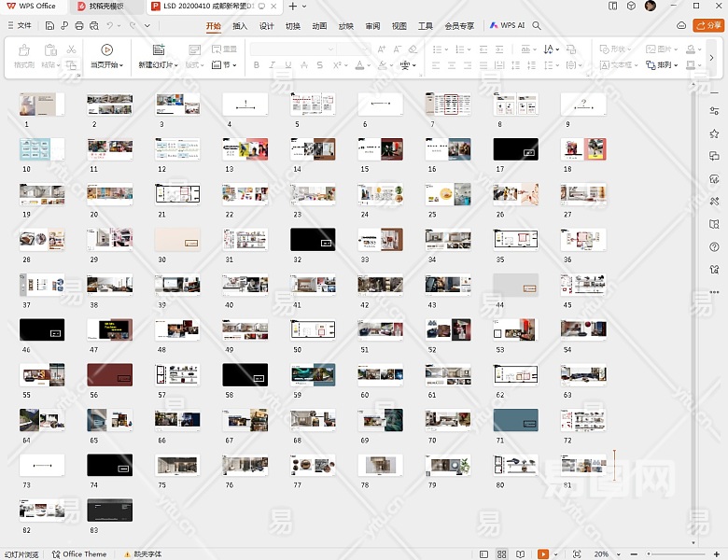Open the 新建幻灯片 dropdown arrow

(x=177, y=66)
